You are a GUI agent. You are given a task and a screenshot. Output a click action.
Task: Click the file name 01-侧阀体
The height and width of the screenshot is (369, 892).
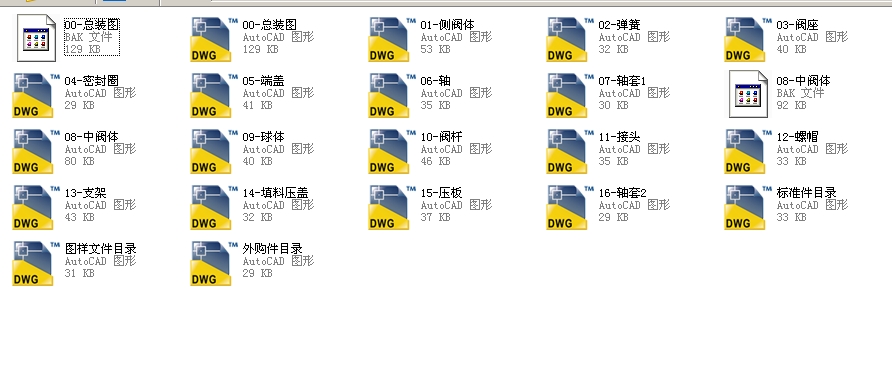click(x=447, y=25)
